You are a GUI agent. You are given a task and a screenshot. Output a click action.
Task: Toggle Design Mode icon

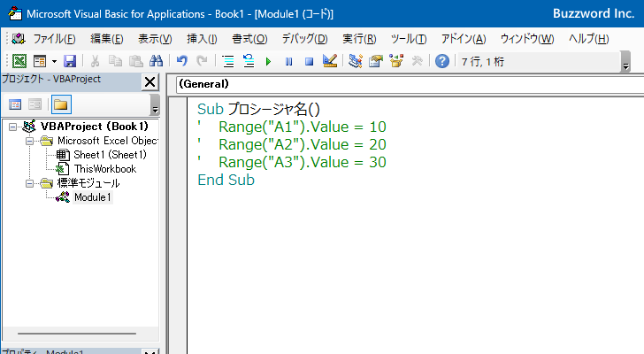click(x=330, y=61)
